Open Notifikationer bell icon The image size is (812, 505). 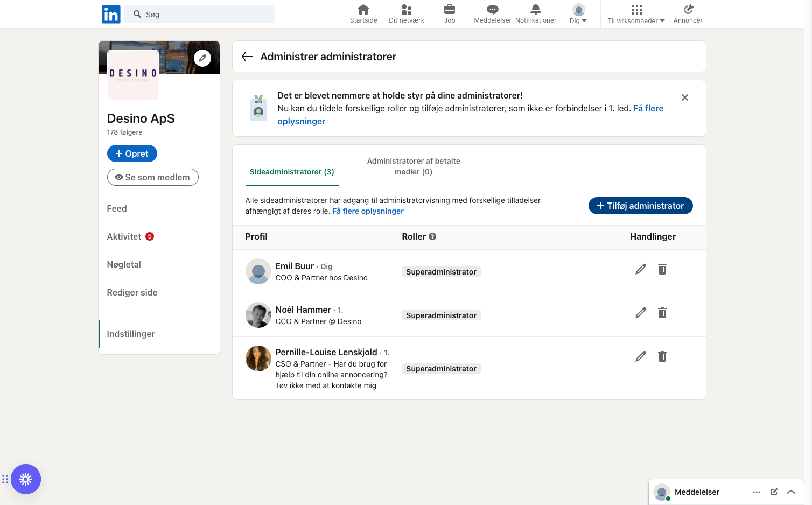[536, 14]
